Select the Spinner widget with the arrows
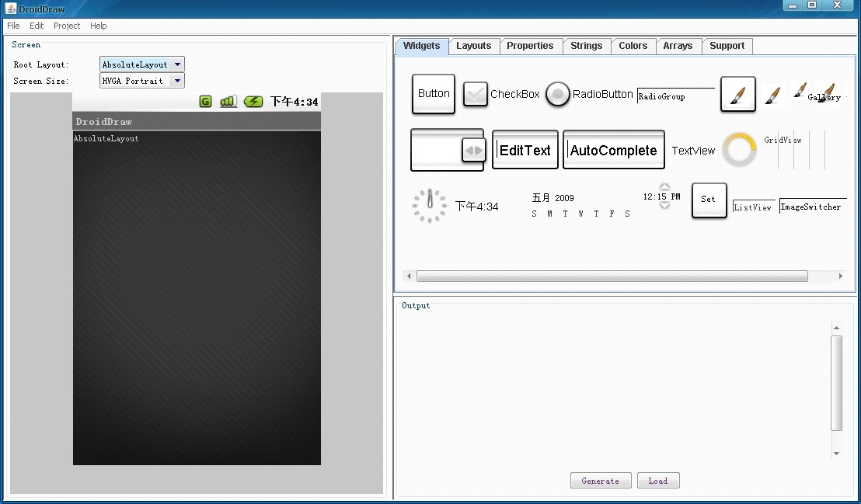Image resolution: width=861 pixels, height=504 pixels. pos(447,150)
